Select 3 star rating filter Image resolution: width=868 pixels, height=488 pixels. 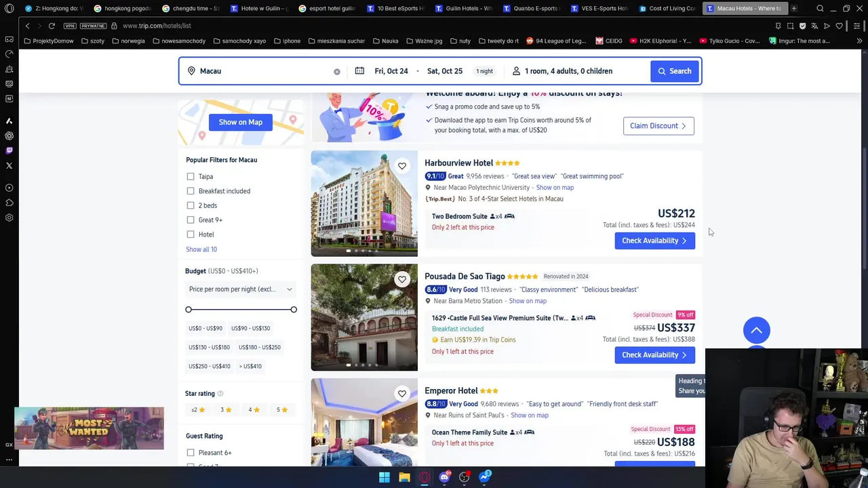coord(226,409)
